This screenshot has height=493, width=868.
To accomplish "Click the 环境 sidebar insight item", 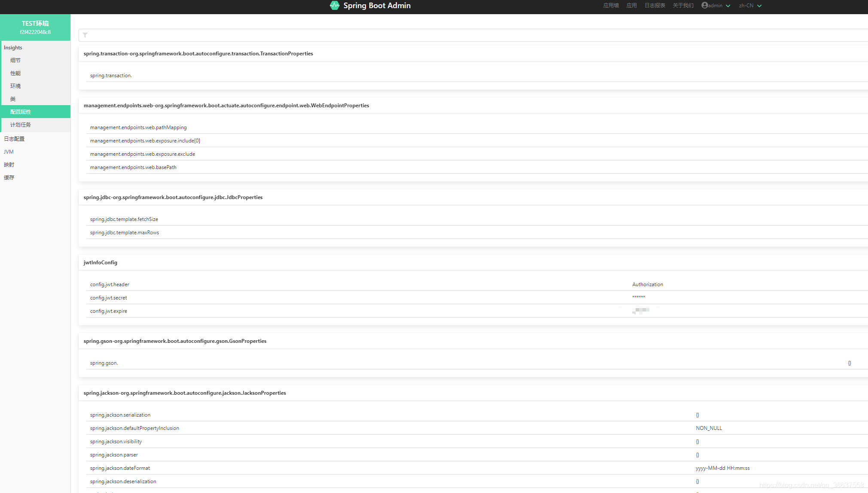I will 15,86.
